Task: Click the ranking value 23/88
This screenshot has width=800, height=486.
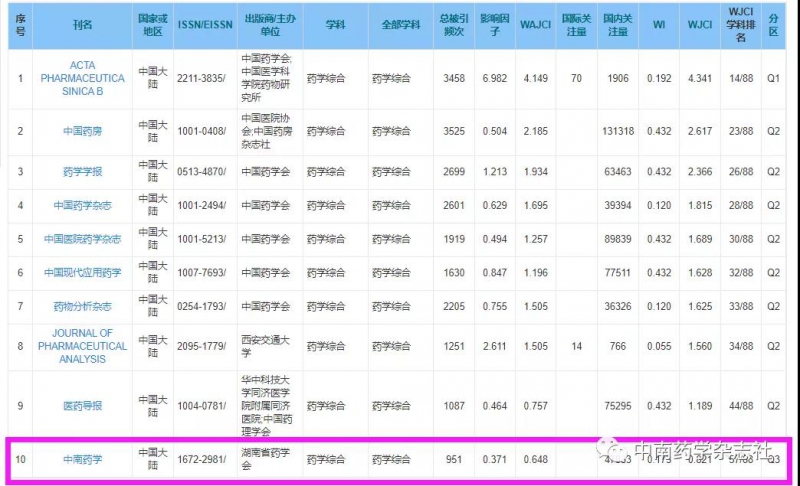Action: click(741, 131)
